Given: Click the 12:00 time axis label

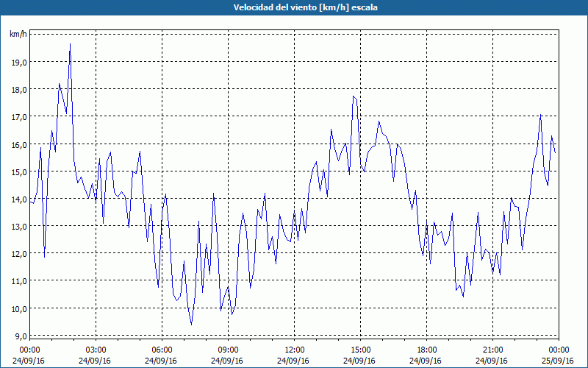Looking at the screenshot, I should [x=295, y=350].
